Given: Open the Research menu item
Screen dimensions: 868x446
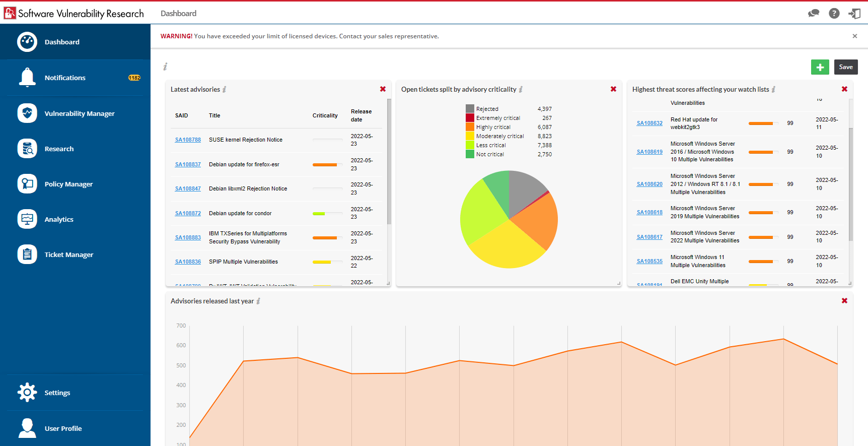Looking at the screenshot, I should [59, 149].
